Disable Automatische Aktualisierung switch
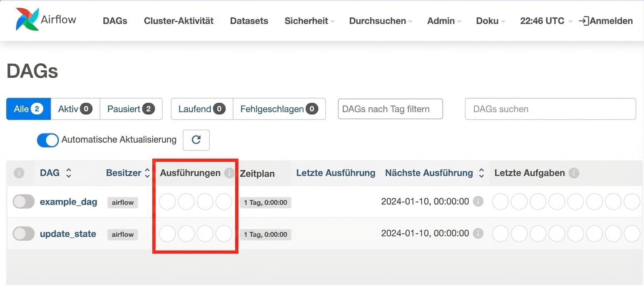This screenshot has width=644, height=286. click(x=48, y=140)
